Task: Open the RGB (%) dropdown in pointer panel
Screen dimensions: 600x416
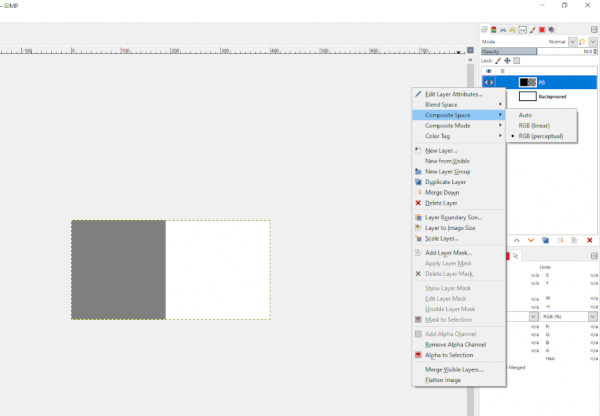Action: (568, 316)
